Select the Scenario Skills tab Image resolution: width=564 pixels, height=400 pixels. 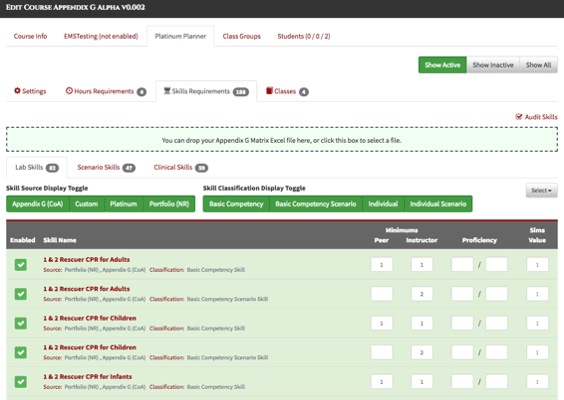pyautogui.click(x=106, y=168)
